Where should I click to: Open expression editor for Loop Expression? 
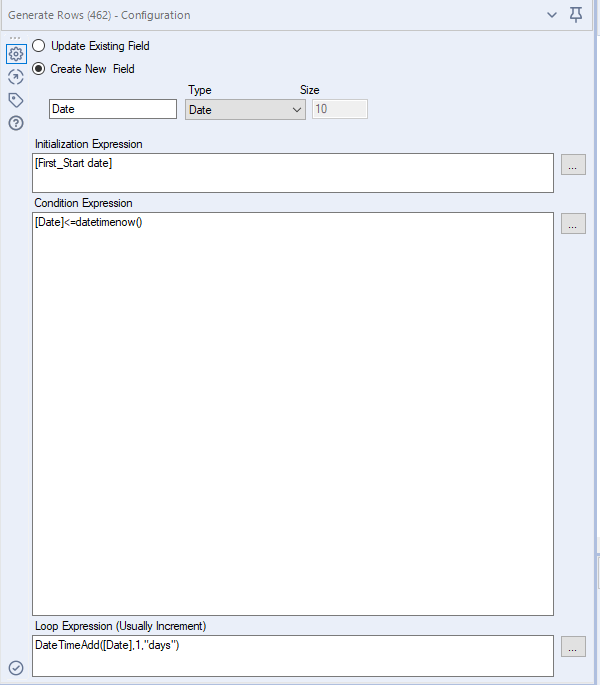tap(573, 647)
